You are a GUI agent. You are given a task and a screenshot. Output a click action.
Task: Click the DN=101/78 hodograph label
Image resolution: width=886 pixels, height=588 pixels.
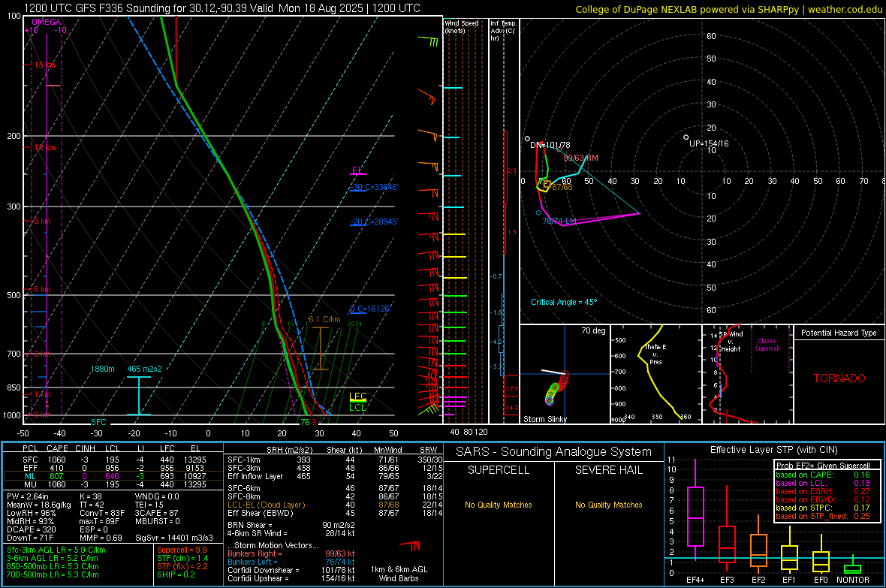click(x=550, y=145)
